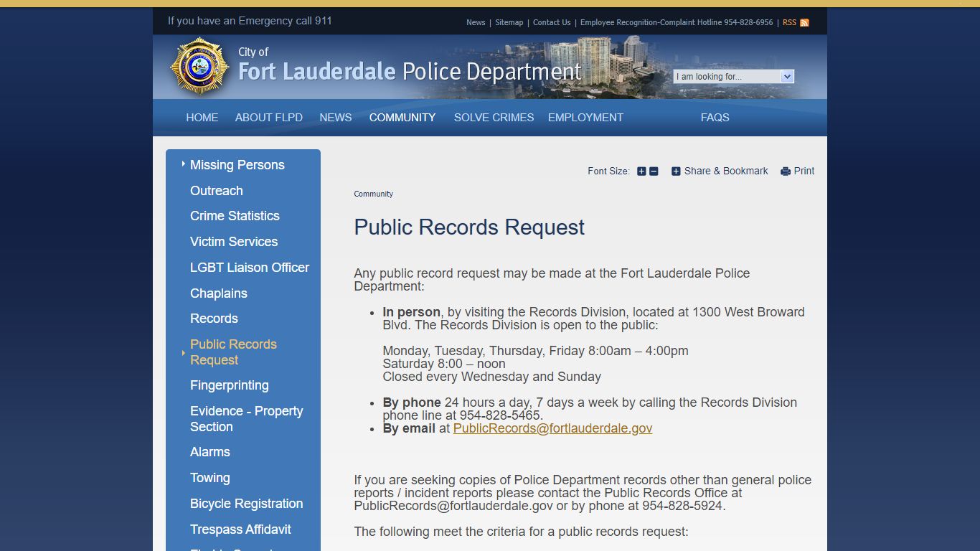The image size is (980, 551).
Task: Open Records in sidebar
Action: click(214, 319)
